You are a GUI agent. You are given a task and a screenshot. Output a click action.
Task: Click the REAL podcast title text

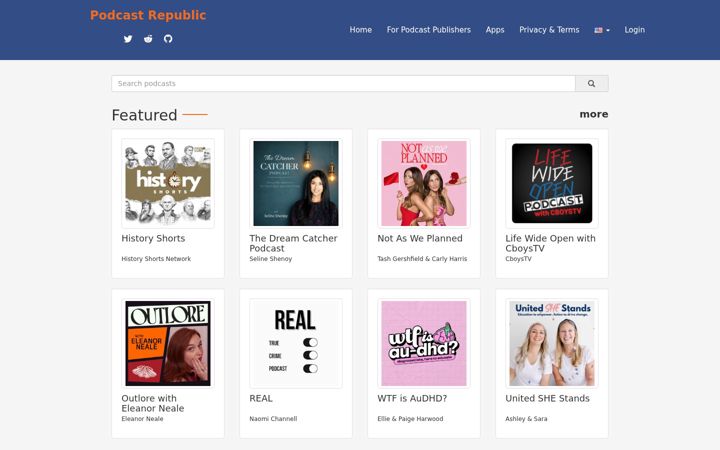tap(261, 398)
